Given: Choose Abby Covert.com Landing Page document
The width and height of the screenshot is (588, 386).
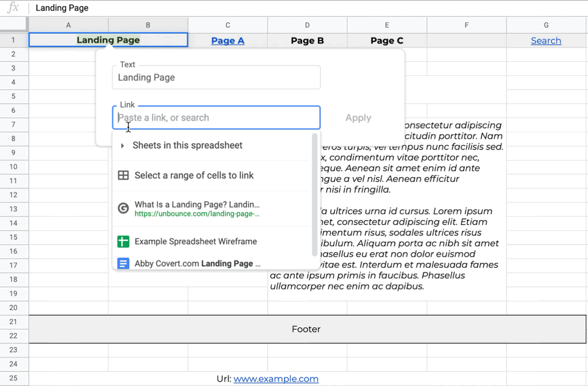Looking at the screenshot, I should click(x=211, y=263).
